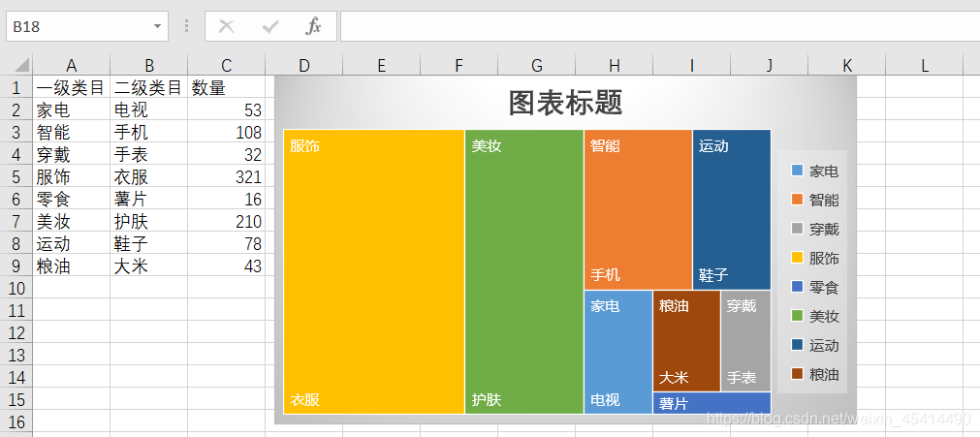Select the blue 薯片 treemap block
Screen dimensions: 980x437
pyautogui.click(x=711, y=403)
